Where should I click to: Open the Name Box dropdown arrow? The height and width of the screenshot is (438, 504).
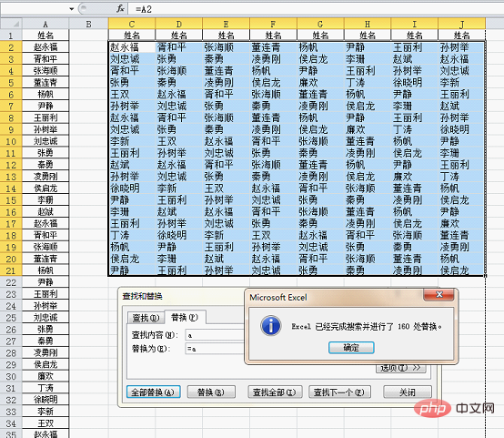[71, 9]
